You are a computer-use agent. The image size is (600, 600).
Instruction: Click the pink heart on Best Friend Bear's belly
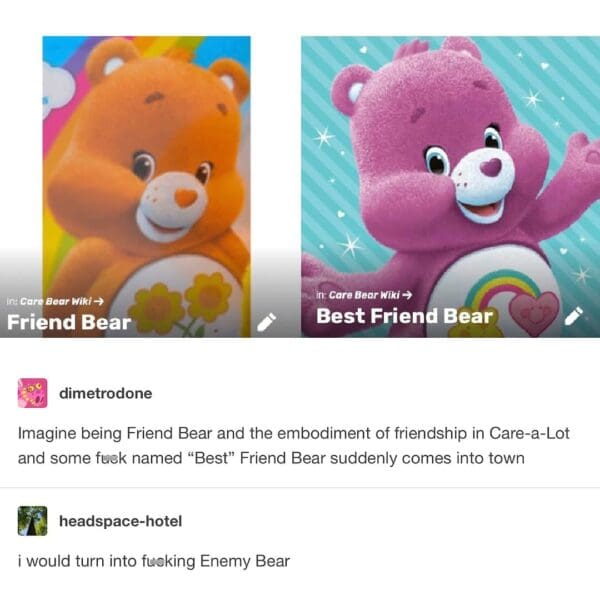click(x=534, y=313)
